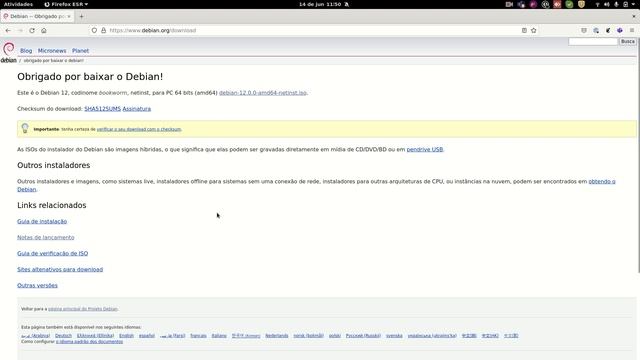
Task: Open Notas de lançamento link
Action: point(46,238)
